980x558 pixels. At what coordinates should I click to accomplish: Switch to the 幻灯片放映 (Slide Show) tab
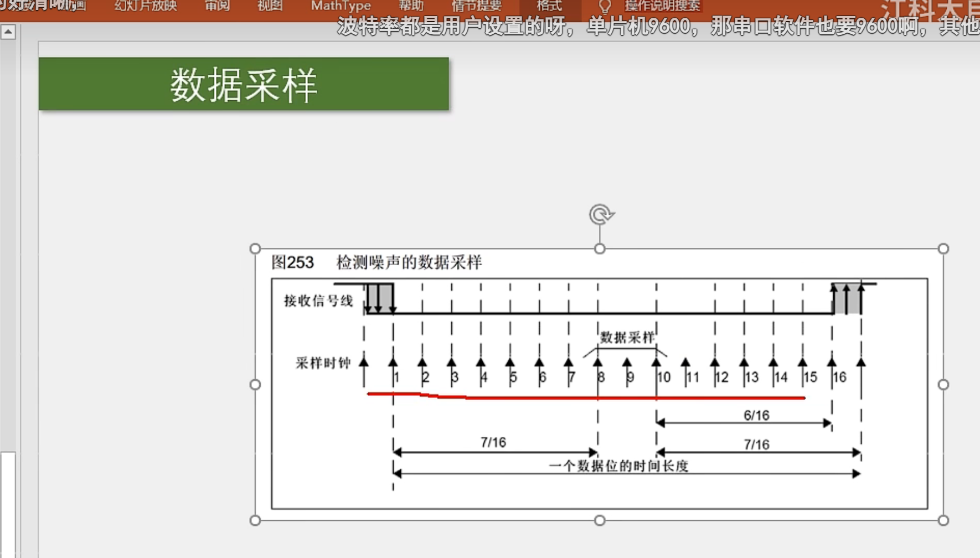(x=146, y=7)
